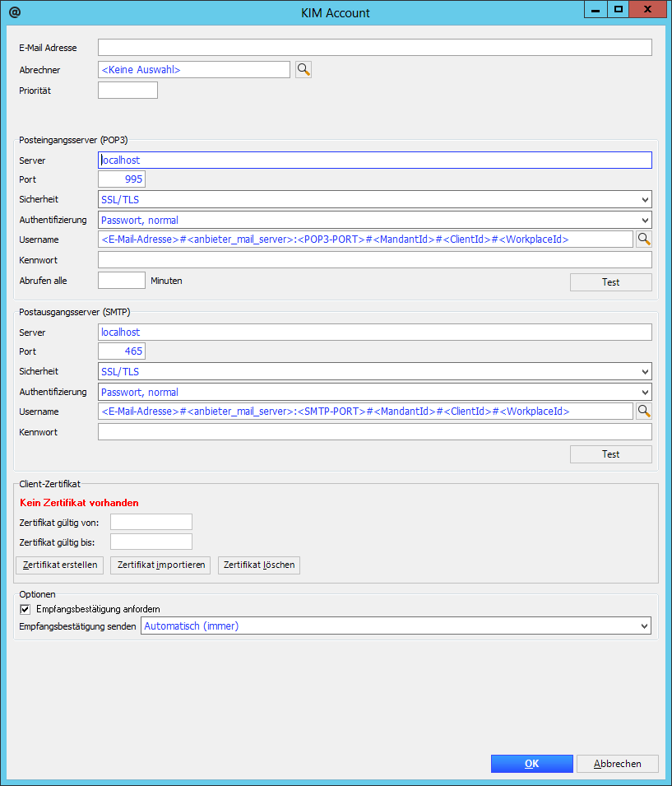Viewport: 672px width, 786px height.
Task: Click the Abrechner Keine Auswahl field
Action: click(194, 69)
